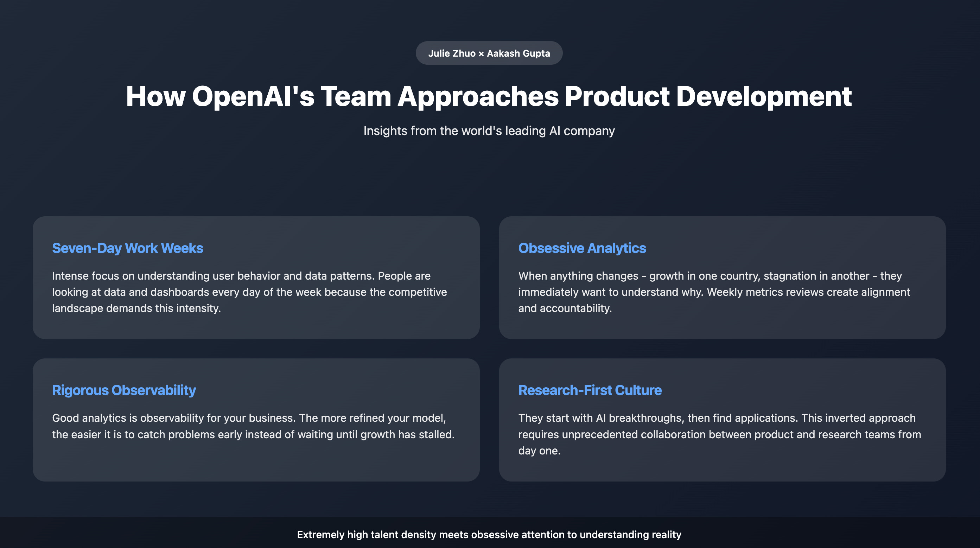Click the Rigorous Observability card description text
This screenshot has height=548, width=980.
pyautogui.click(x=253, y=426)
